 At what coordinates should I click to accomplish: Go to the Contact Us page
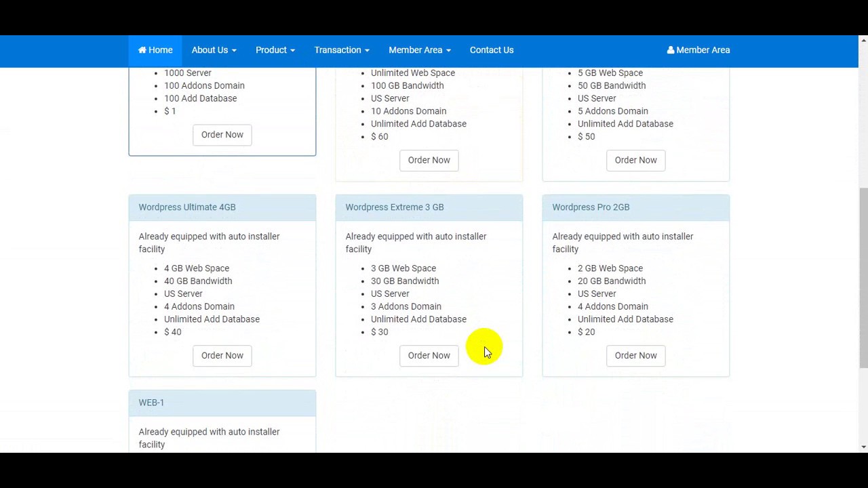coord(492,50)
